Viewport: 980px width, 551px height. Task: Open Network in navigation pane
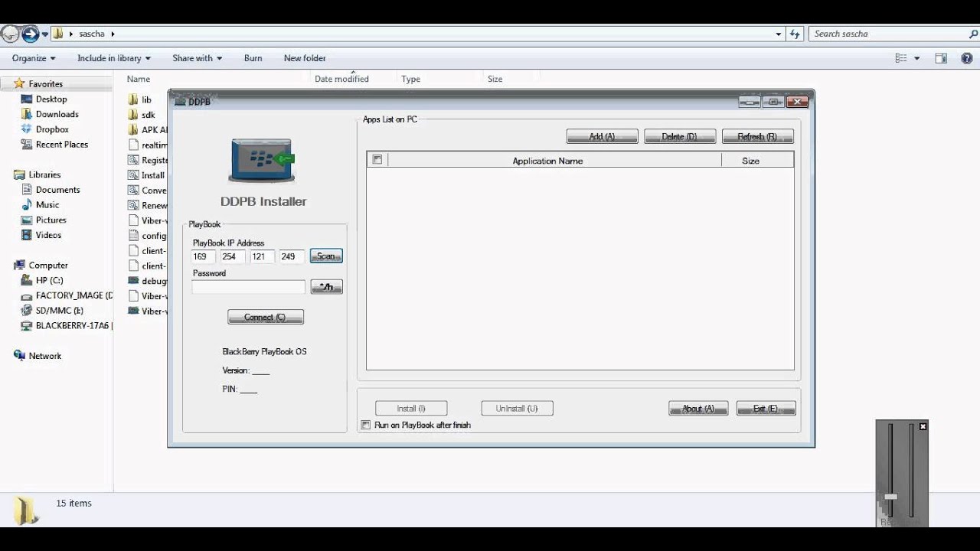(x=45, y=356)
